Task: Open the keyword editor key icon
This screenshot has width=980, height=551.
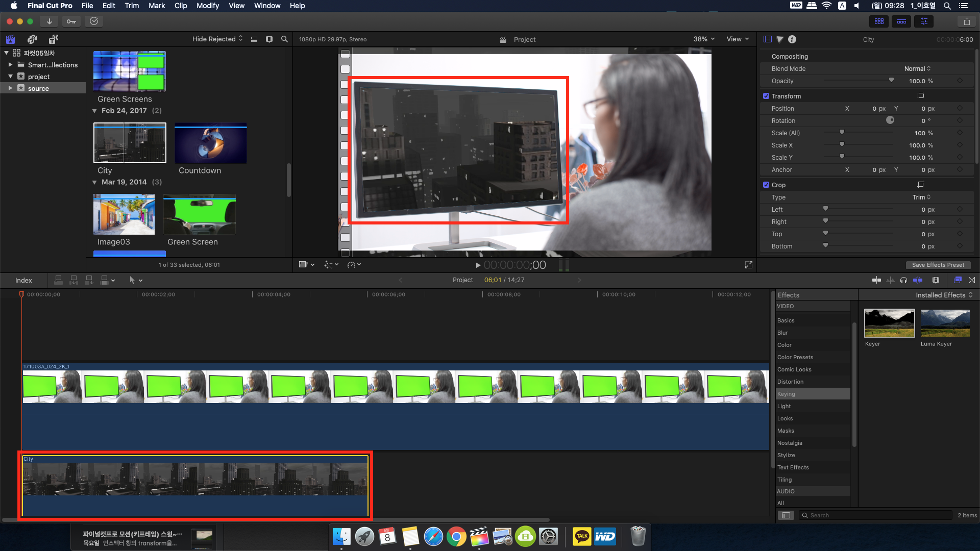Action: pyautogui.click(x=71, y=21)
